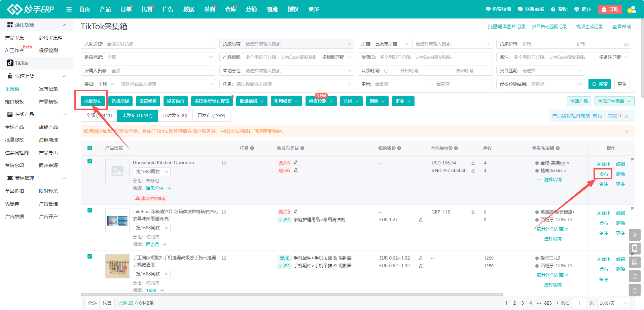The image size is (644, 310).
Task: Uncheck the Household Kitchen product checkbox
Action: coord(90,161)
